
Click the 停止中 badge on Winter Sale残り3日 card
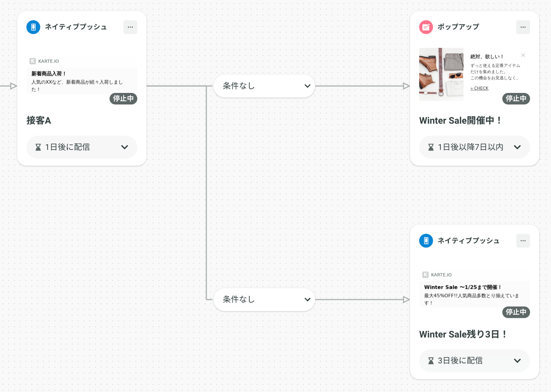(x=516, y=312)
